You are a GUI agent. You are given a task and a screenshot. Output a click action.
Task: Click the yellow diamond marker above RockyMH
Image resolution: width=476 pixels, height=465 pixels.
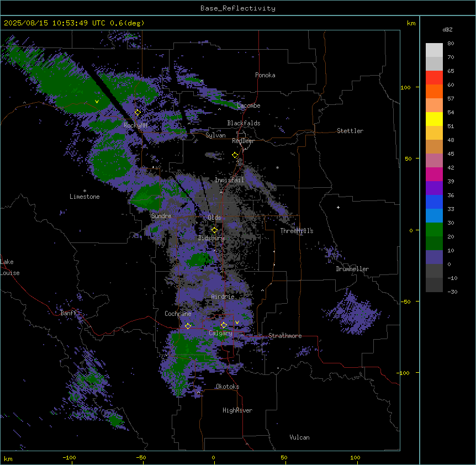point(137,113)
